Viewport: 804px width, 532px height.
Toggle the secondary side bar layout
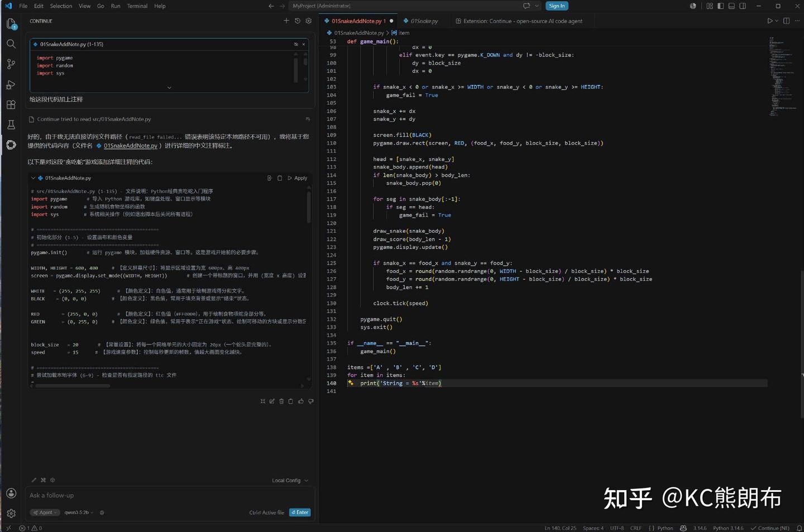click(x=743, y=6)
